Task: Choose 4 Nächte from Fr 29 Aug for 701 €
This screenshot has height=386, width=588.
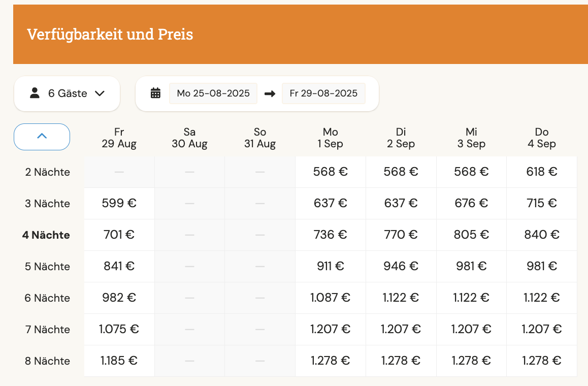Action: tap(119, 235)
